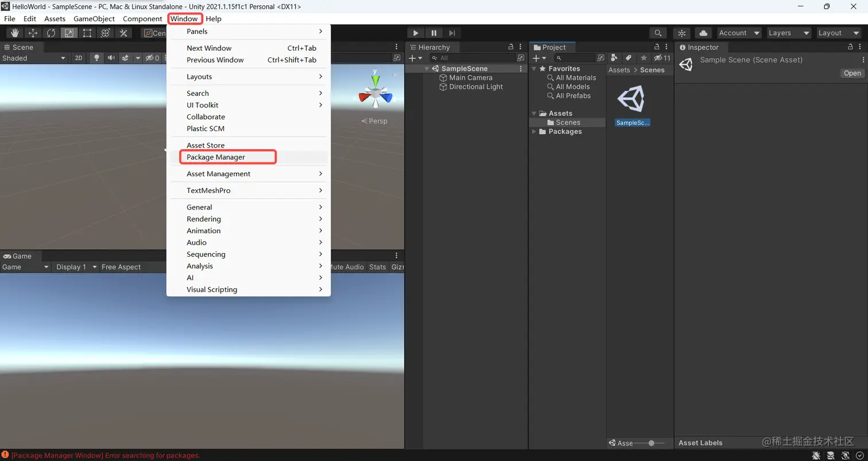Open the Collab services sun icon
Screen dimensions: 868x461
[x=681, y=33]
